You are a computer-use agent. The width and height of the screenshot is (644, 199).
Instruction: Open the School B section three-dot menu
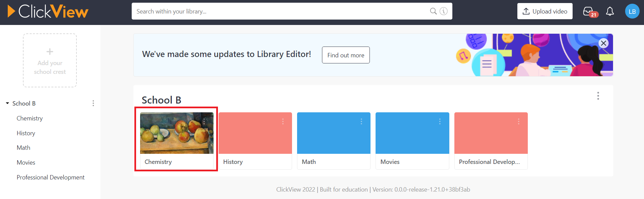[x=598, y=96]
